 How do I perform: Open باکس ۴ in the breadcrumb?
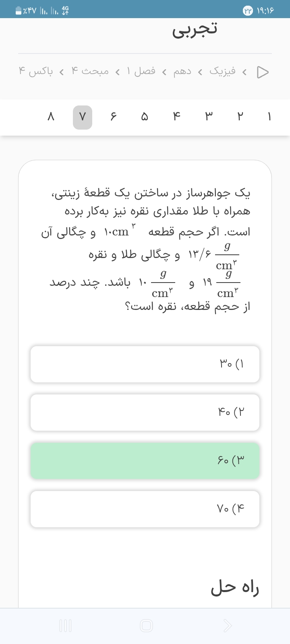[x=35, y=72]
